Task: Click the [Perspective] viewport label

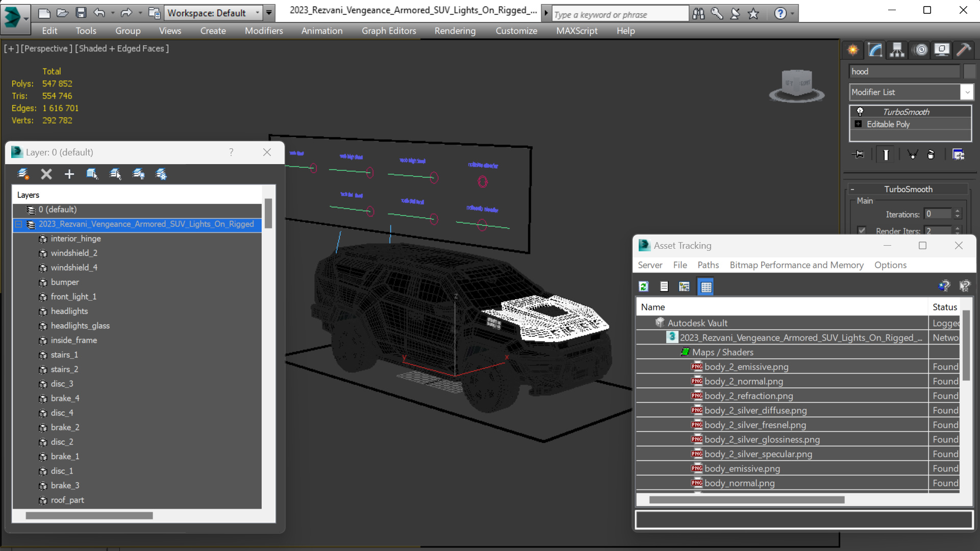Action: (x=45, y=48)
